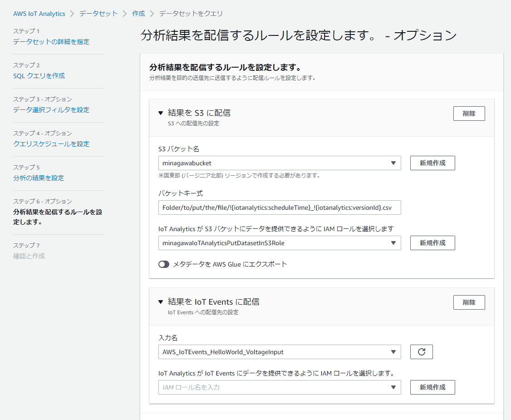Screen dimensions: 511x420
Task: Click the IoT Events への配信先の設定 subtitle
Action: [x=203, y=312]
